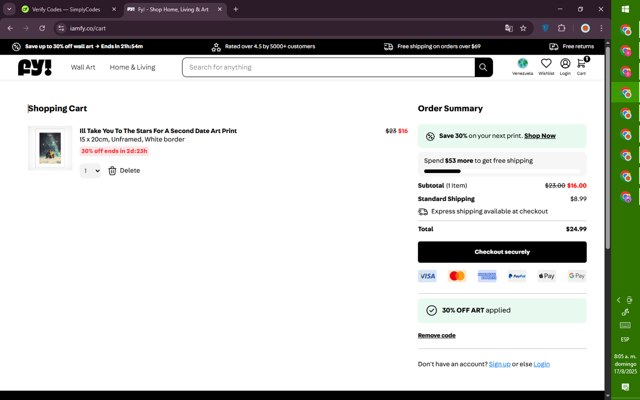Open the Wishlist heart icon
Screen dimensions: 640x400
546,63
